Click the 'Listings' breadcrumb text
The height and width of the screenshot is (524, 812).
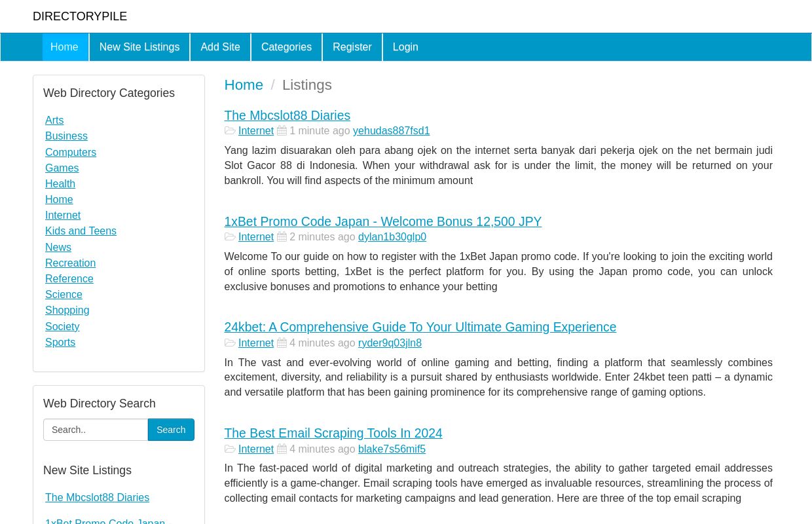point(307,85)
